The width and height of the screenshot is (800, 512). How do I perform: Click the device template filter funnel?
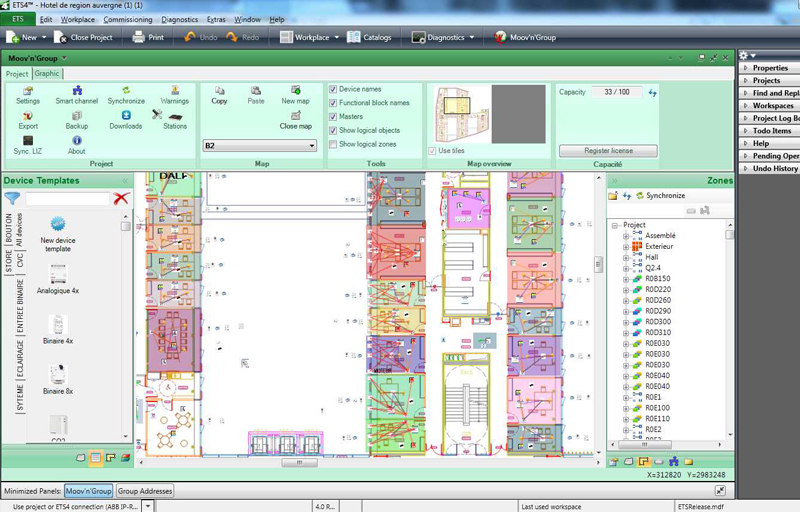click(x=12, y=198)
